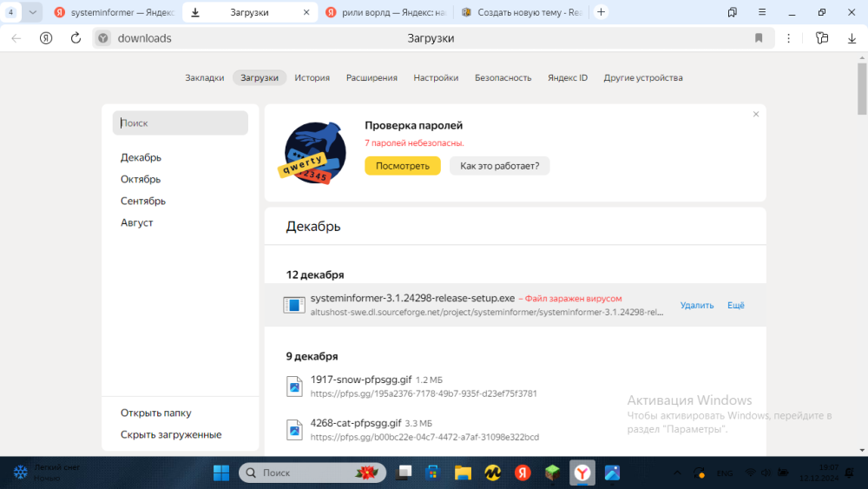Screen dimensions: 868x489
Task: Open the Другие устройства section
Action: (643, 77)
